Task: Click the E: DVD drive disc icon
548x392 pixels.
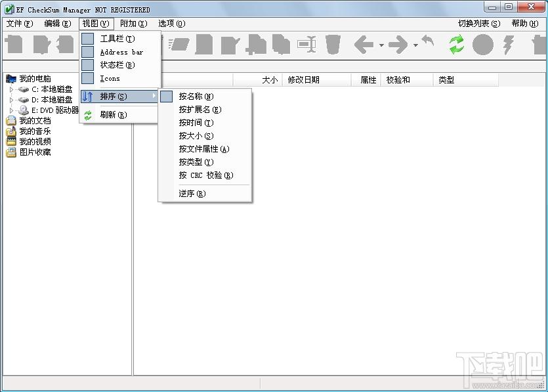Action: pyautogui.click(x=24, y=110)
